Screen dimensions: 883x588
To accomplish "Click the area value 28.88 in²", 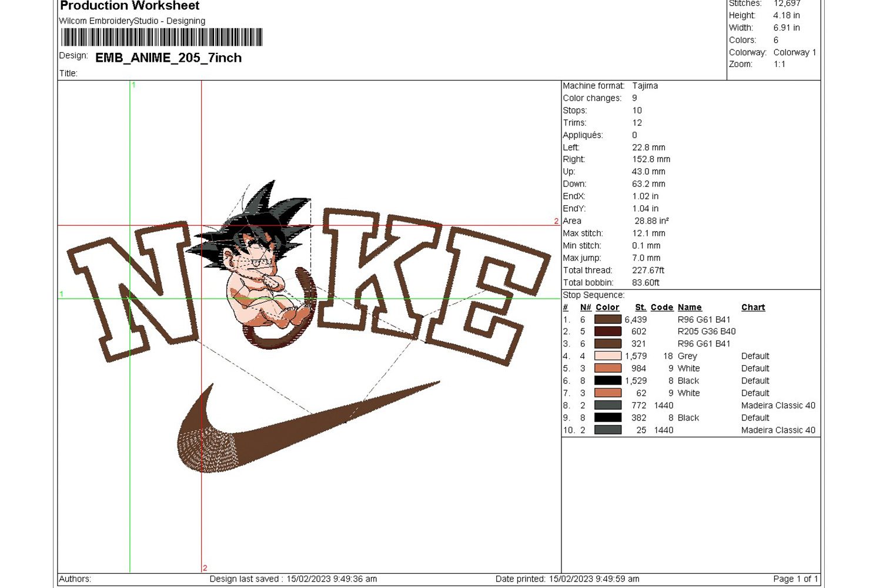I will 652,221.
